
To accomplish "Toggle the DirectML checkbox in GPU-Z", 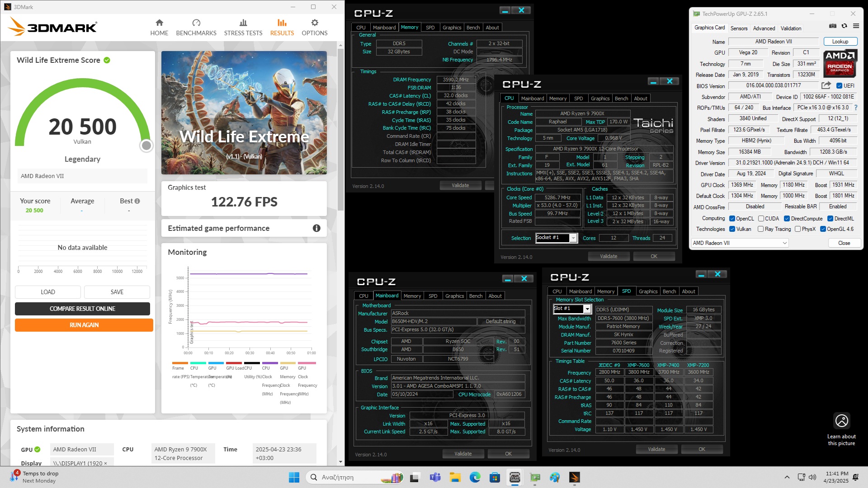I will pos(830,219).
